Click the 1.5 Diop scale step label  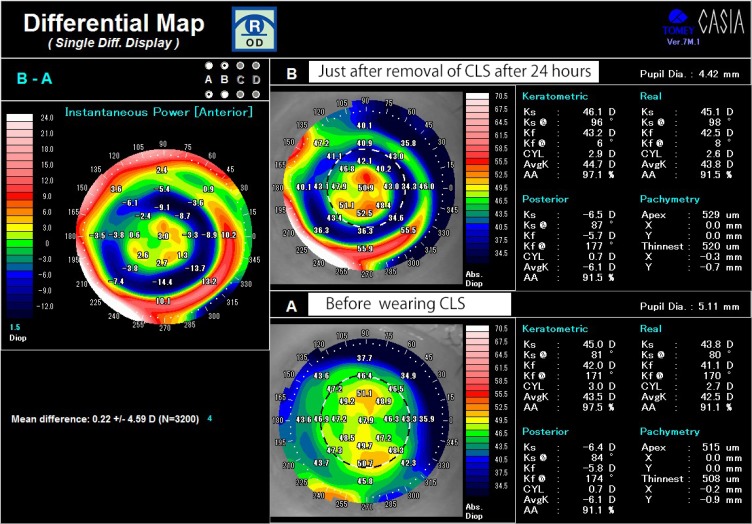click(17, 333)
